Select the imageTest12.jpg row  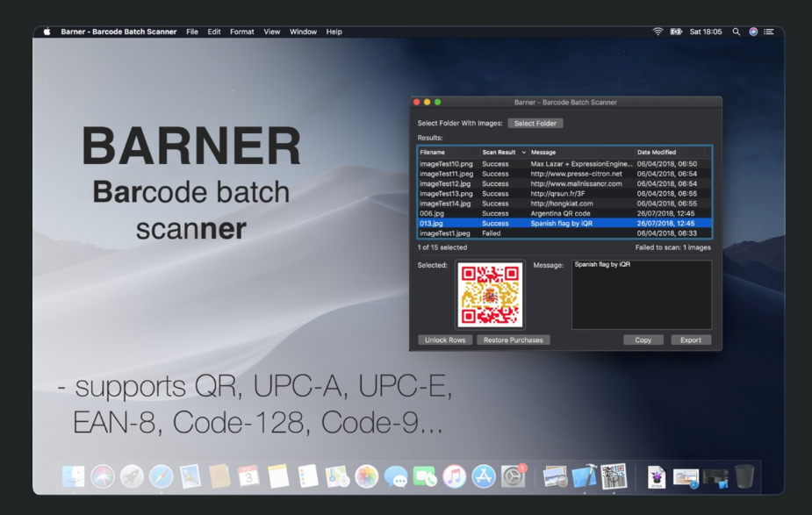[x=565, y=183]
